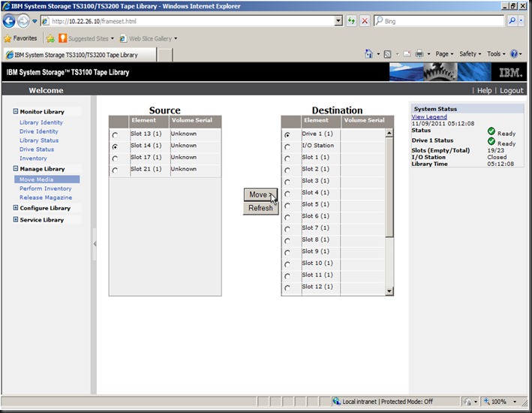The height and width of the screenshot is (413, 532).
Task: Expand the Configure Library section
Action: (15, 207)
